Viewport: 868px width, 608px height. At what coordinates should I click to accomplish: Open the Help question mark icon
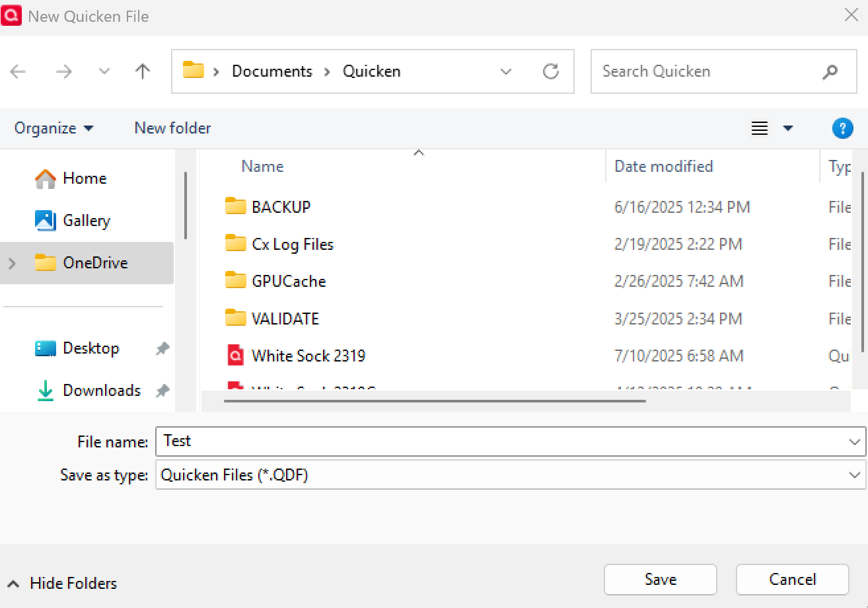tap(842, 128)
